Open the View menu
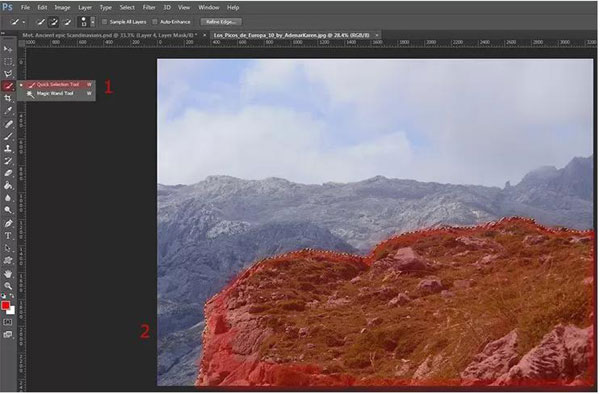Screen dimensions: 600x394 pos(184,7)
